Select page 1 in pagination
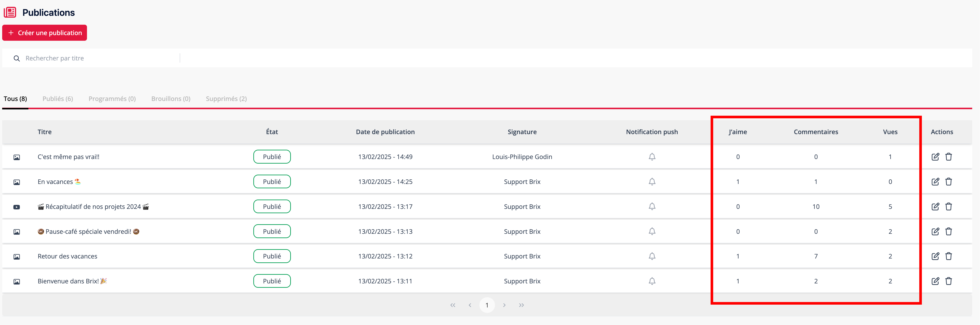The height and width of the screenshot is (325, 980). pyautogui.click(x=487, y=305)
